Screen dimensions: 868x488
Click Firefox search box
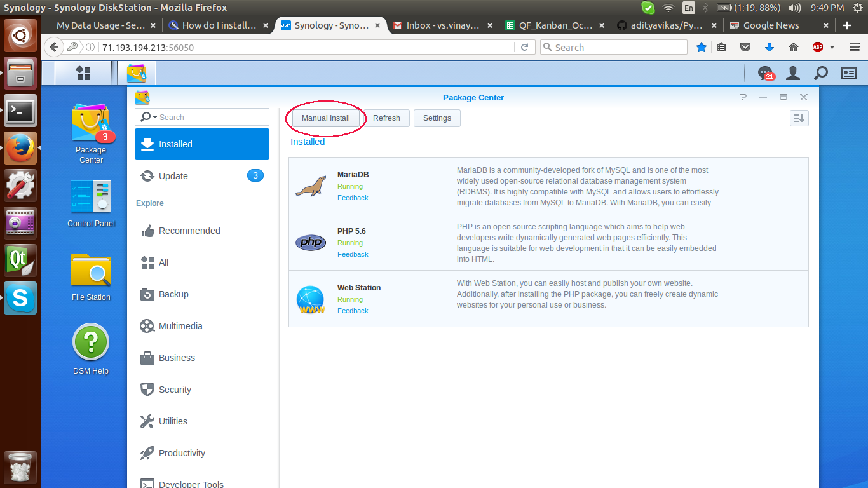point(614,47)
